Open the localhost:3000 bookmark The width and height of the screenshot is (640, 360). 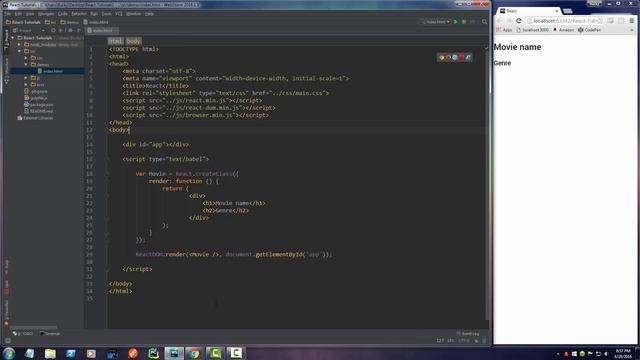pos(532,30)
